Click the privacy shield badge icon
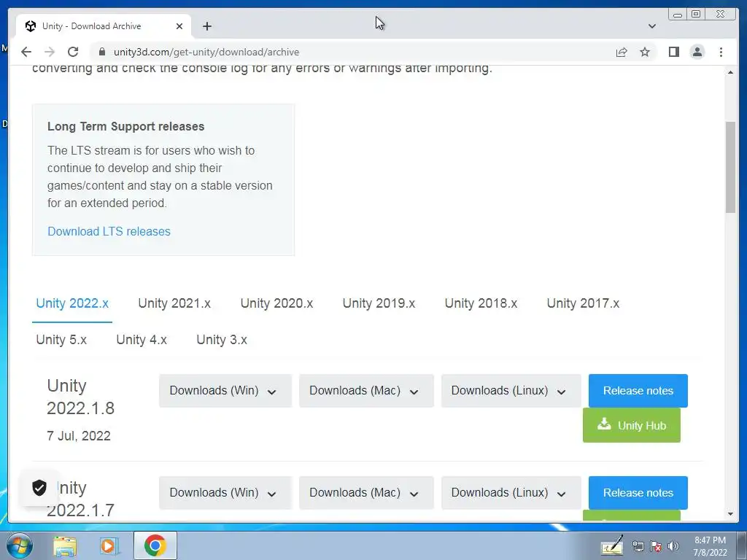Image resolution: width=747 pixels, height=560 pixels. point(39,488)
